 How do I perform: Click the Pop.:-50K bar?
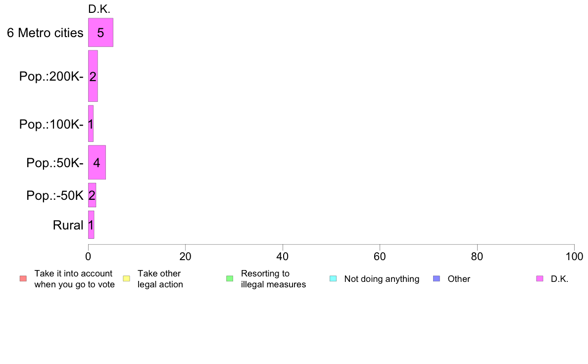[92, 195]
